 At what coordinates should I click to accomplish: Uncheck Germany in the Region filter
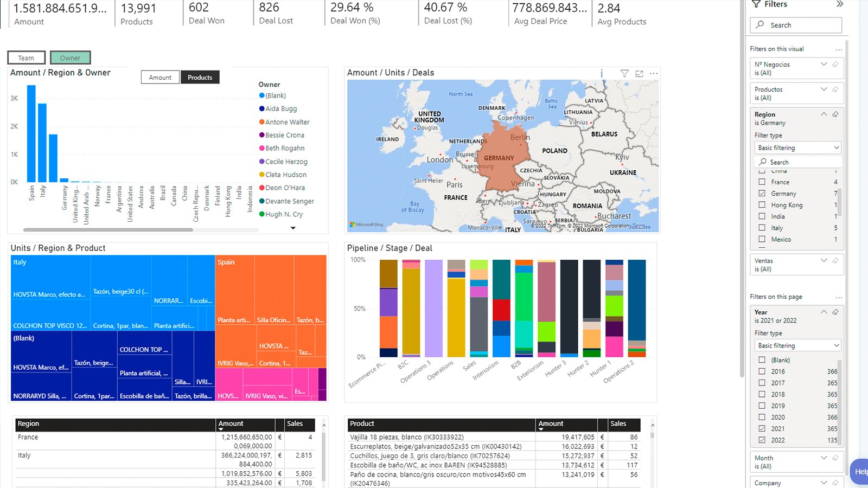[x=762, y=194]
